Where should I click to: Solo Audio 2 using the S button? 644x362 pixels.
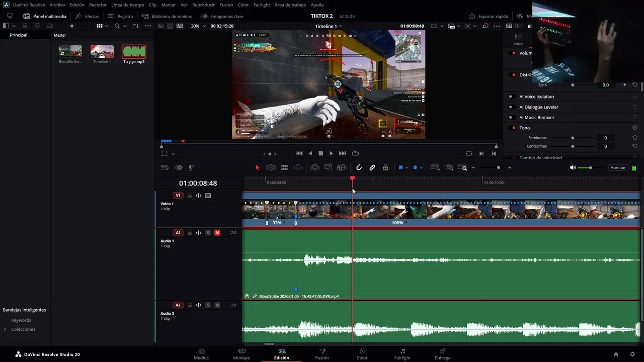[208, 305]
